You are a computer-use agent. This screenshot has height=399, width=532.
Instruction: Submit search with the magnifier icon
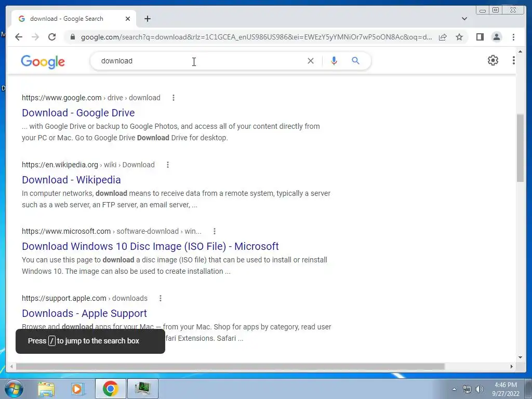click(x=355, y=61)
